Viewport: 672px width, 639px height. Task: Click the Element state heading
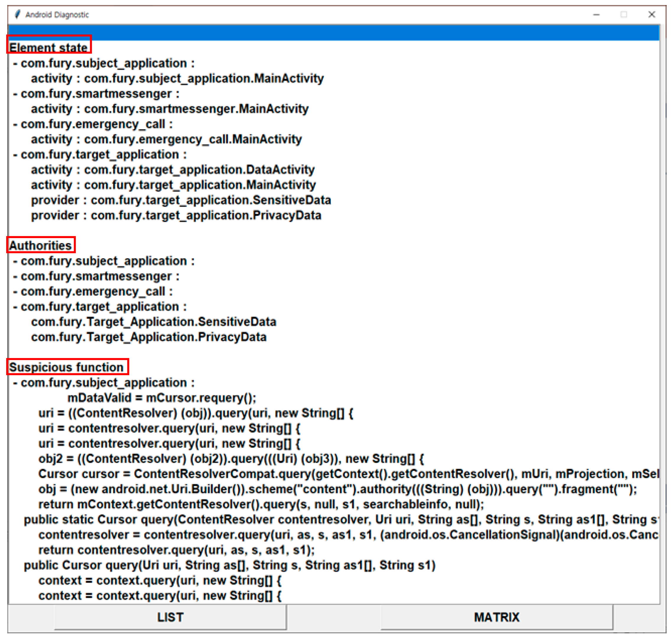48,48
